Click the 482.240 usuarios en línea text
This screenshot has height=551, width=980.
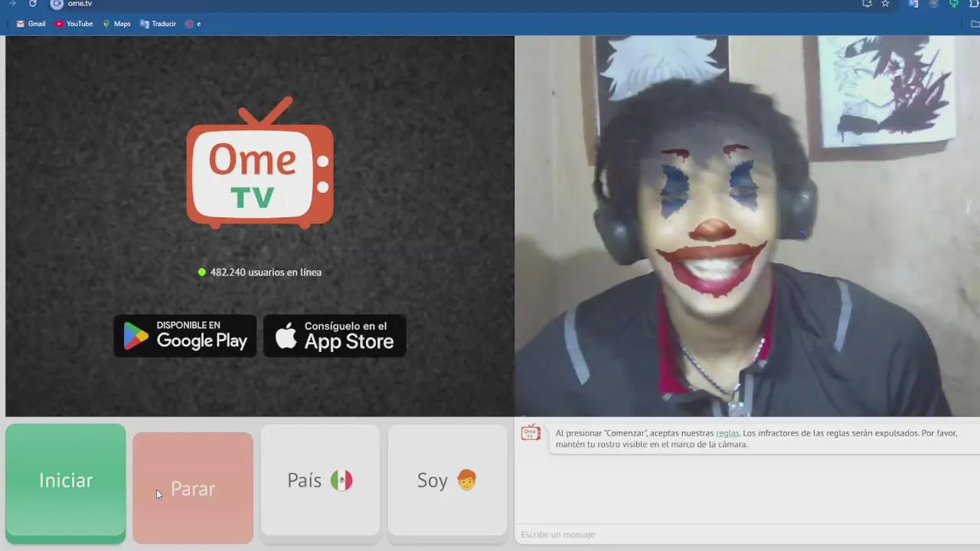click(266, 272)
